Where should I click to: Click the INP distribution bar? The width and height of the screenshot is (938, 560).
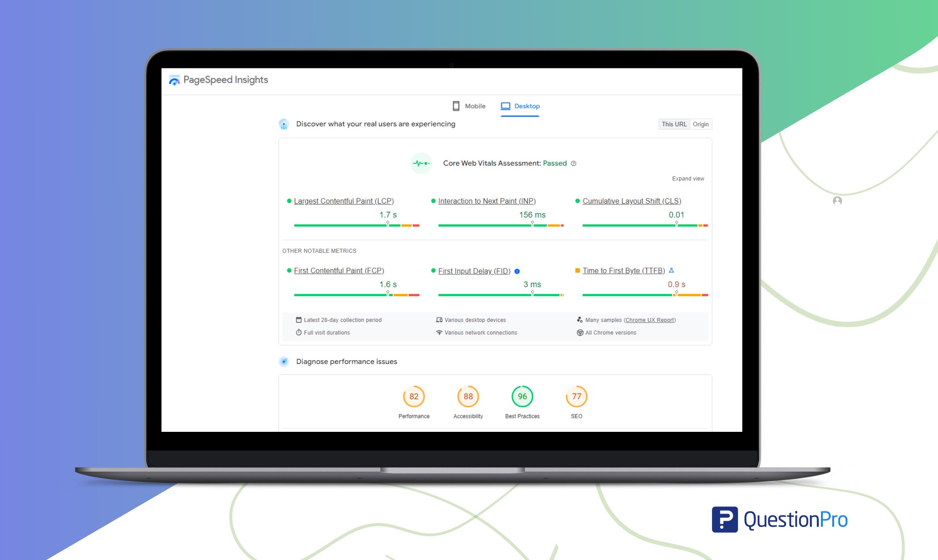coord(501,225)
